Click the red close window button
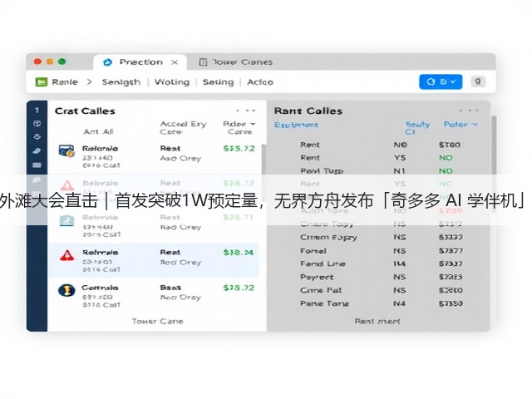Image resolution: width=532 pixels, height=399 pixels. click(x=37, y=62)
